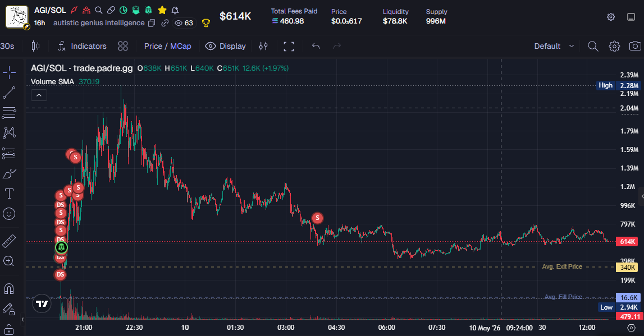644x336 pixels.
Task: Click the red feather icon beside AGI/SOL
Action: click(74, 10)
